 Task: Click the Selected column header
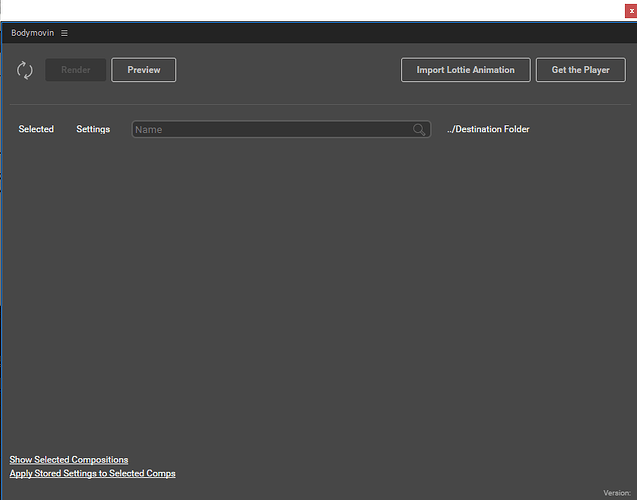(x=36, y=129)
